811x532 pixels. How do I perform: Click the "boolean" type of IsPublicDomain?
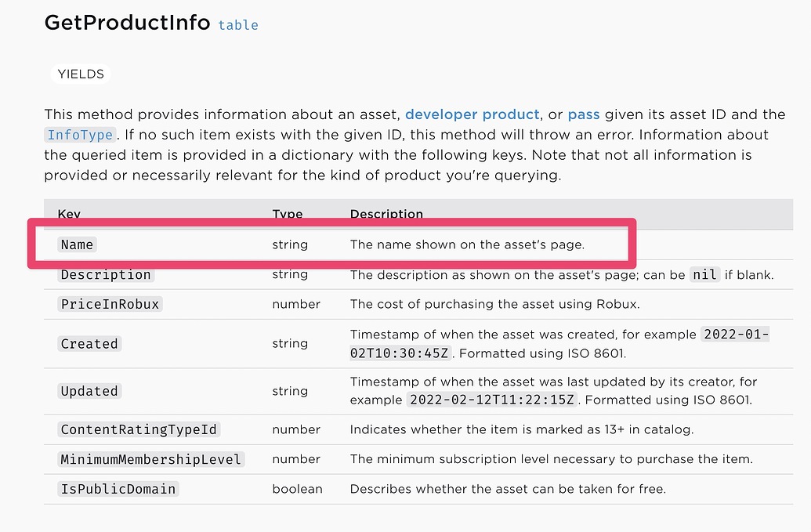(297, 489)
